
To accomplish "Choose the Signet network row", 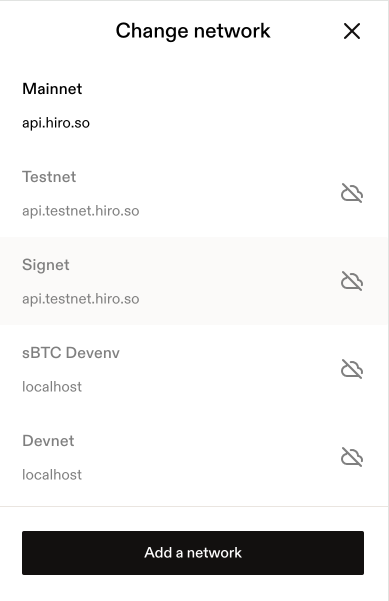I will pos(194,281).
